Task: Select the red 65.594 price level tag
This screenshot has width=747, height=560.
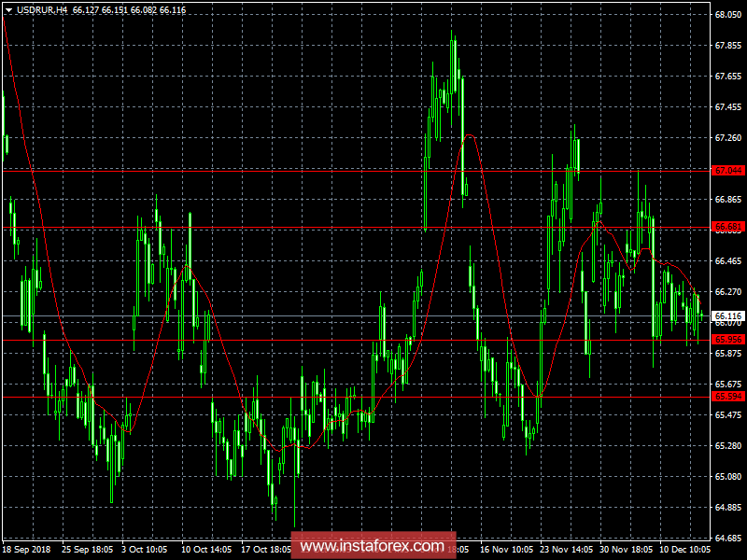Action: point(727,397)
